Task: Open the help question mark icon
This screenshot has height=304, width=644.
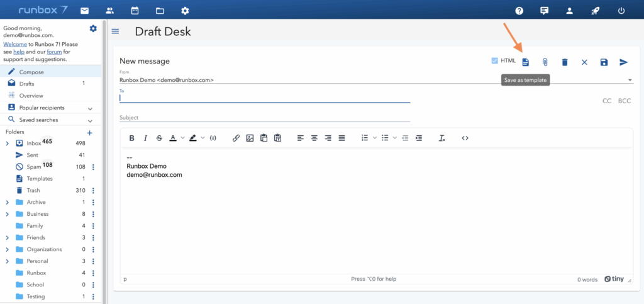Action: [x=519, y=11]
